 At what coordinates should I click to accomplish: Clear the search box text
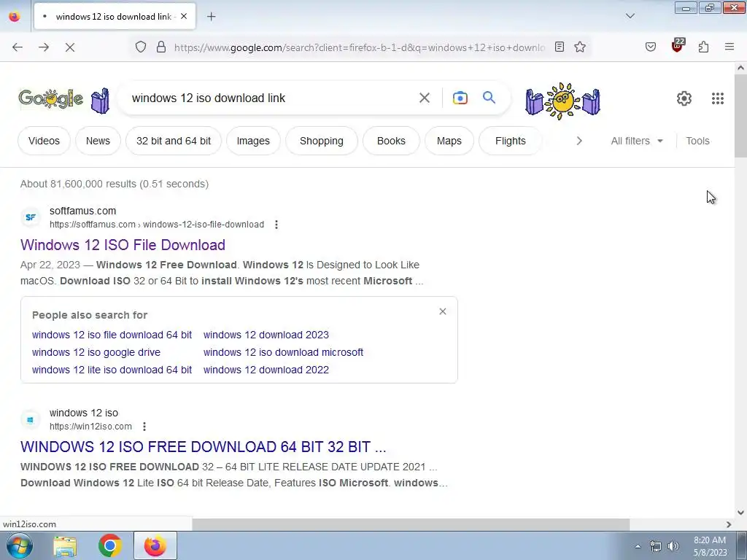(425, 98)
